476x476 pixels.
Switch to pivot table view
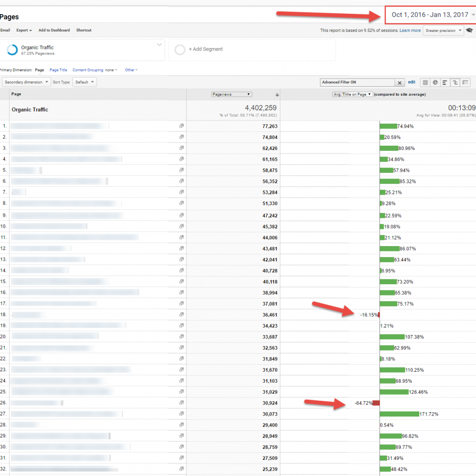pos(465,82)
